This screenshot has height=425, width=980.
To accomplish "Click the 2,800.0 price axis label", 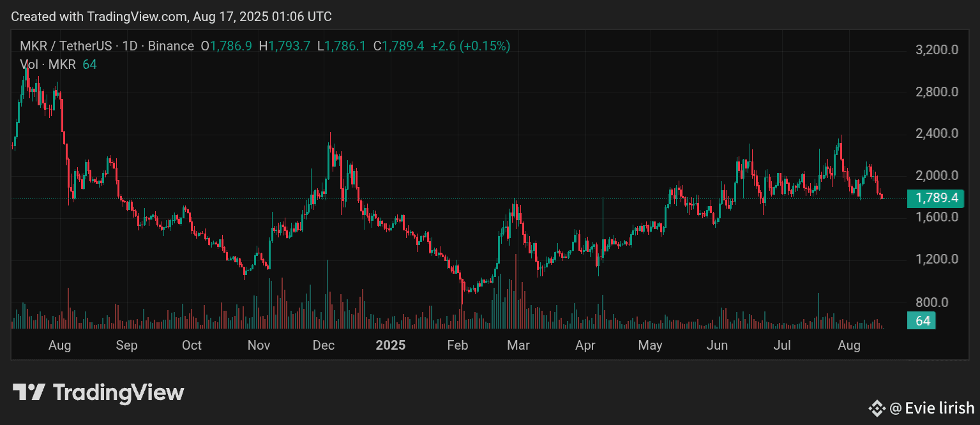I will 937,92.
